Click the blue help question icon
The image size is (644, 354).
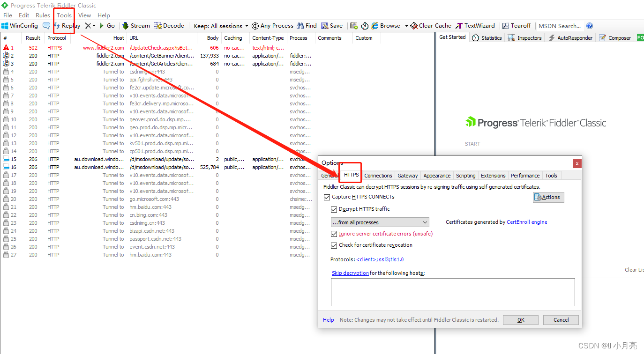[x=590, y=26]
